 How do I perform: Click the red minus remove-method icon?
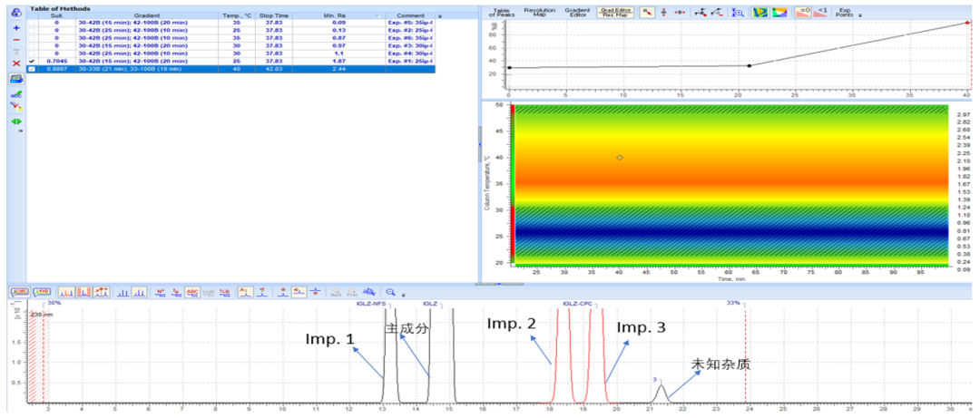tap(16, 39)
